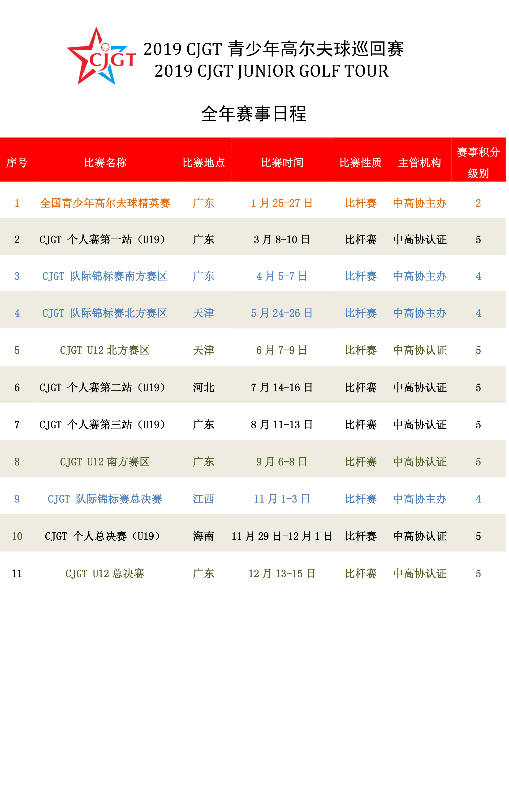Click 中高协主办 in the 队际锦标赛总决赛 row

coord(420,499)
